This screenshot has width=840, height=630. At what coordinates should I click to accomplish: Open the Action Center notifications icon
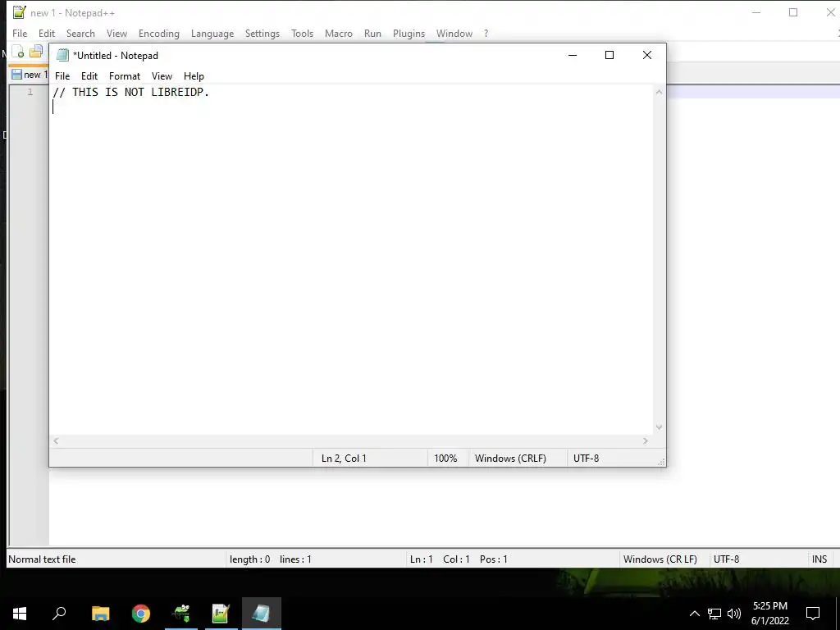tap(813, 614)
